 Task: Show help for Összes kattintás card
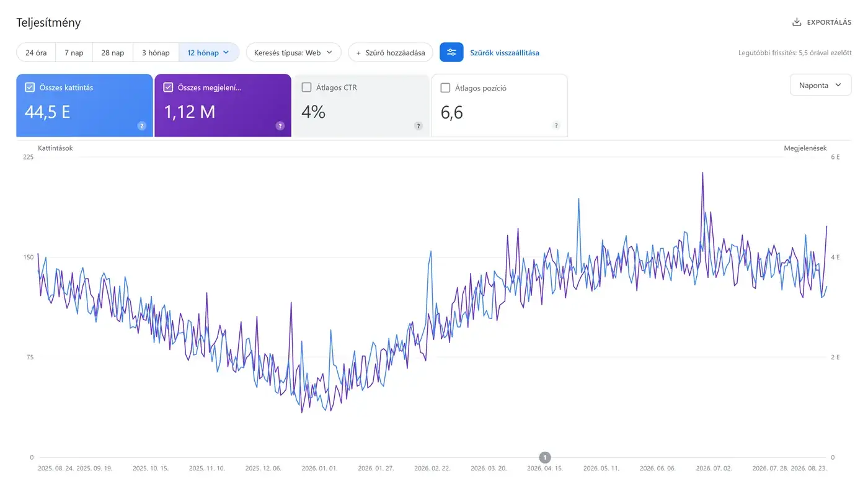[142, 126]
